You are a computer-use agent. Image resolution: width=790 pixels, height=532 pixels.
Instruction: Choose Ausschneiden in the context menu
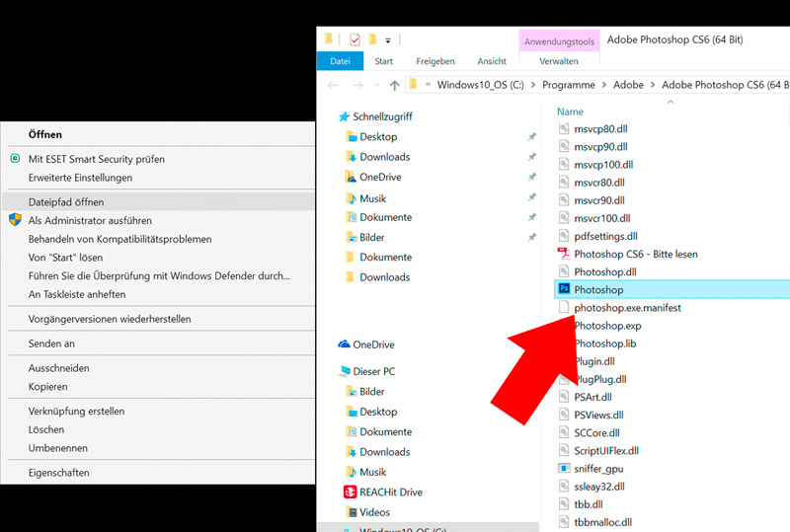(160, 368)
